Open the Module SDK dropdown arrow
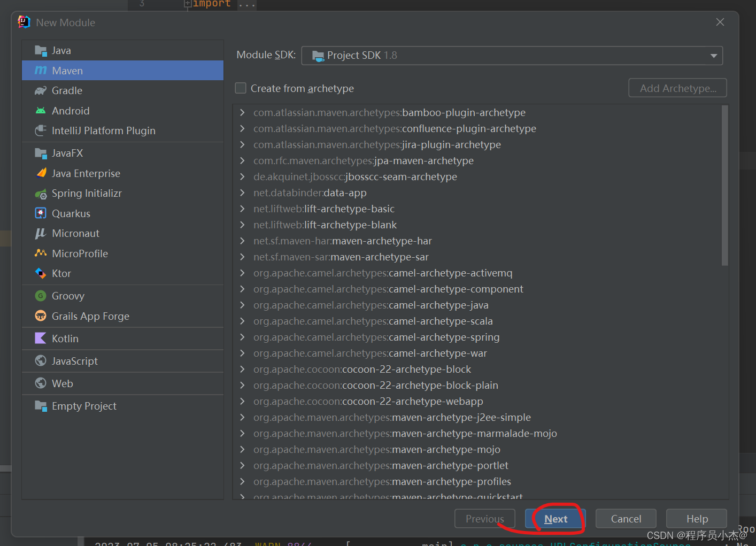 point(714,56)
